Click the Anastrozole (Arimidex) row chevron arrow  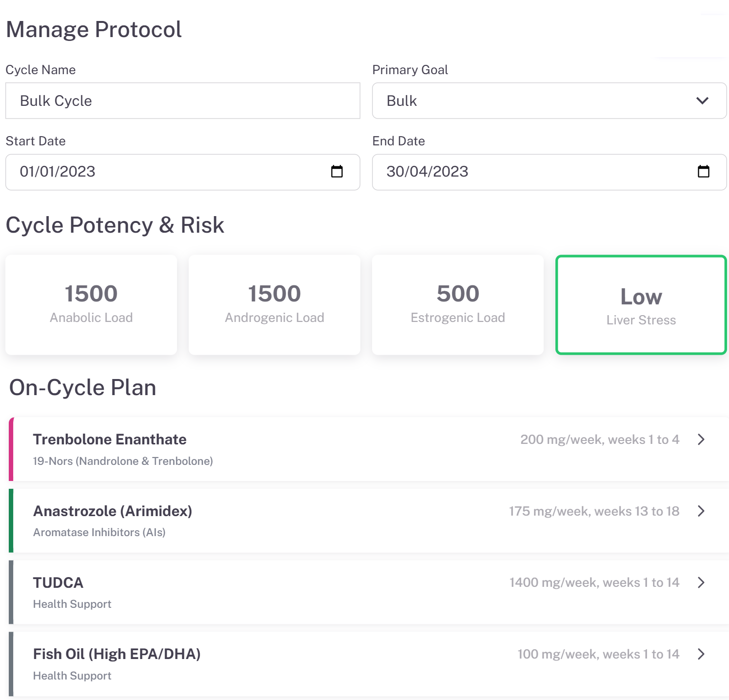701,511
